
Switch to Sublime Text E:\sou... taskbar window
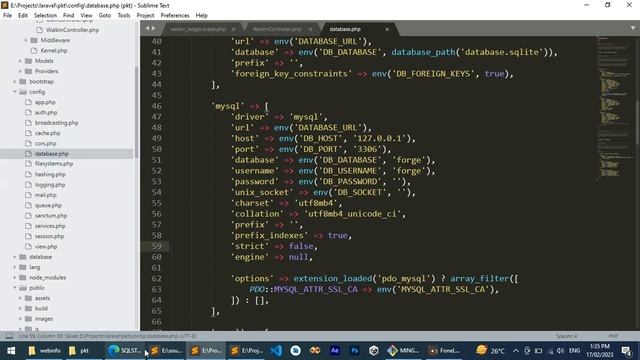pyautogui.click(x=166, y=351)
